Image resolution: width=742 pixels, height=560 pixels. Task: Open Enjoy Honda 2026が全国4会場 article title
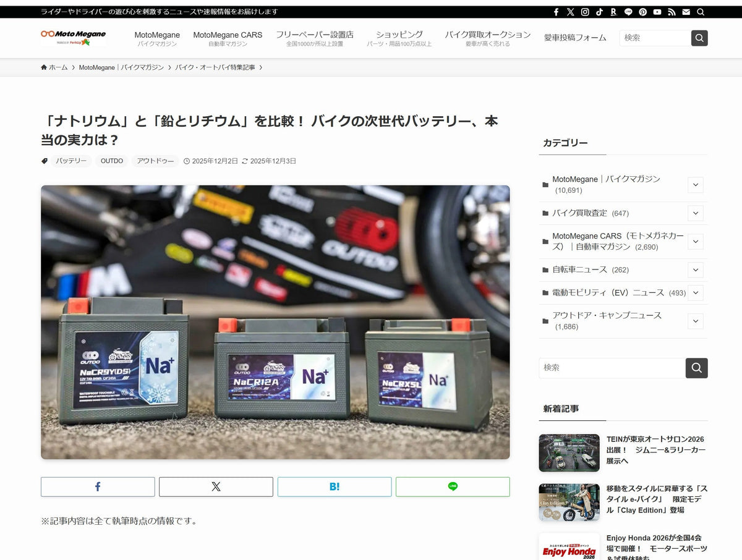pyautogui.click(x=655, y=546)
